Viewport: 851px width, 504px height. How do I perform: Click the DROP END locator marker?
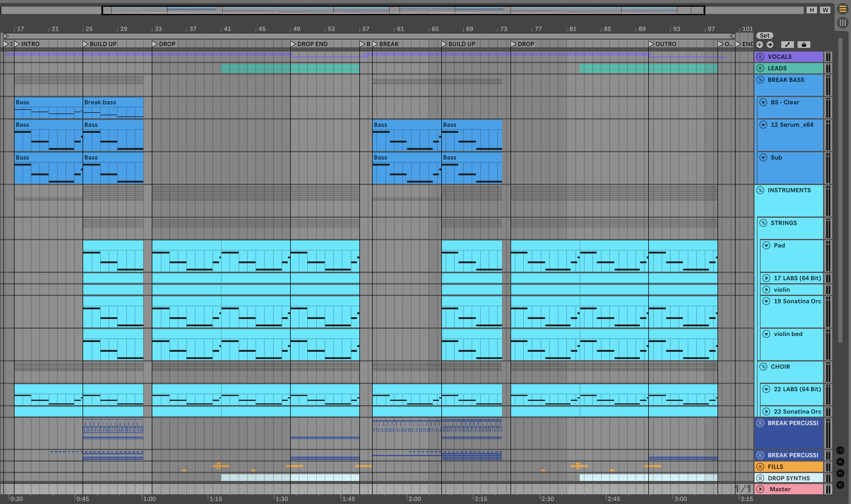293,44
